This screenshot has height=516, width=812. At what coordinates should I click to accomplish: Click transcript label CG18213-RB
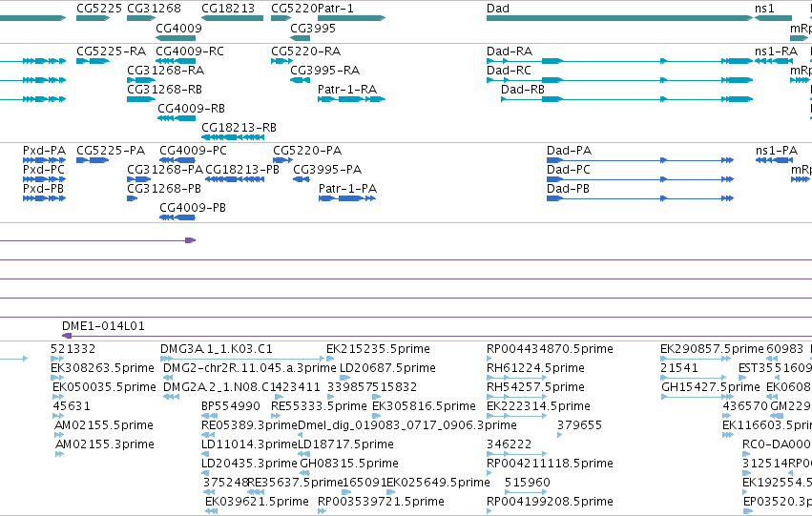pyautogui.click(x=239, y=128)
